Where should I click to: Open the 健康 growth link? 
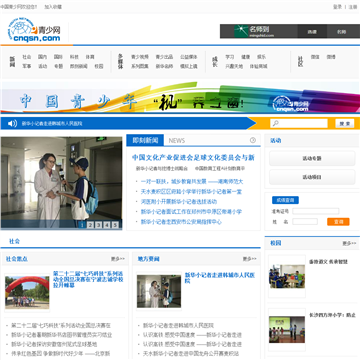[x=246, y=57]
